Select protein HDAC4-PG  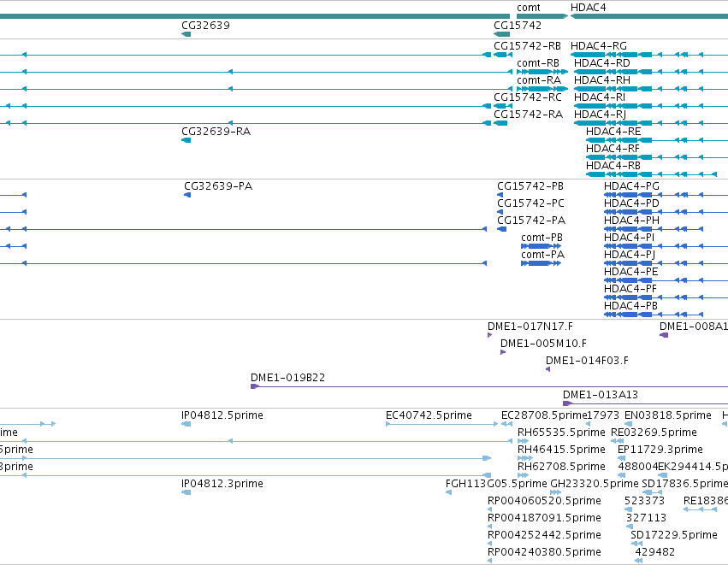(631, 186)
